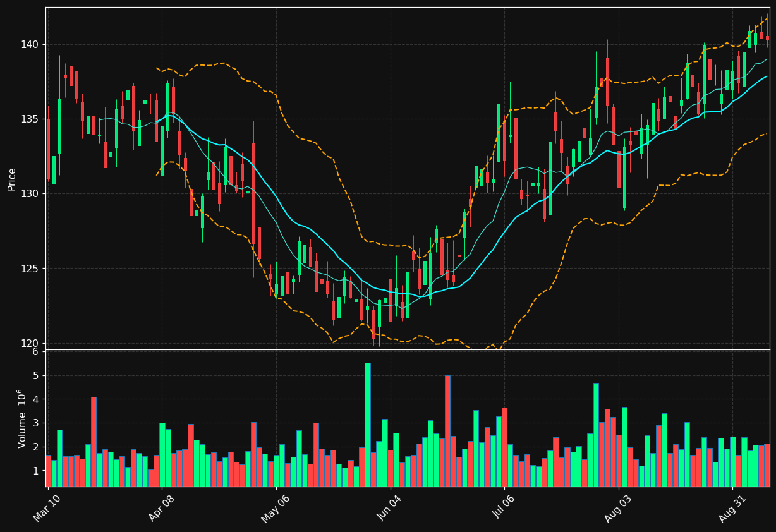Click the 4 volume axis label
776x532 pixels.
[x=35, y=400]
